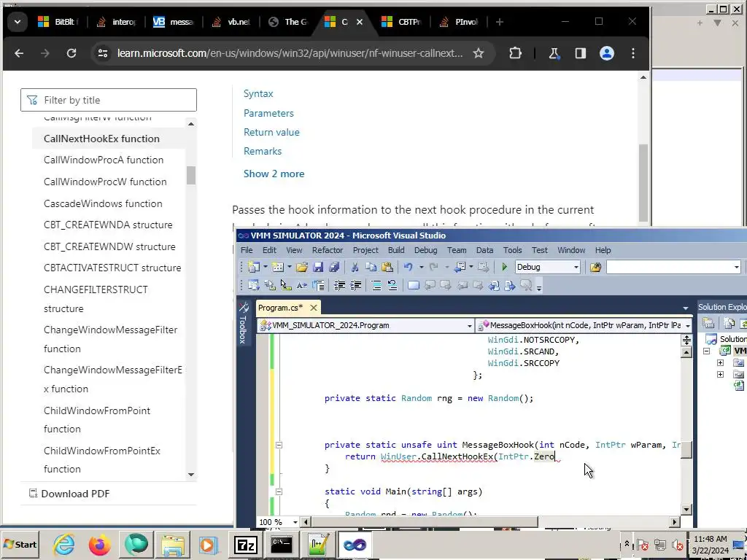
Task: Open Firefox from the taskbar
Action: pos(99,544)
